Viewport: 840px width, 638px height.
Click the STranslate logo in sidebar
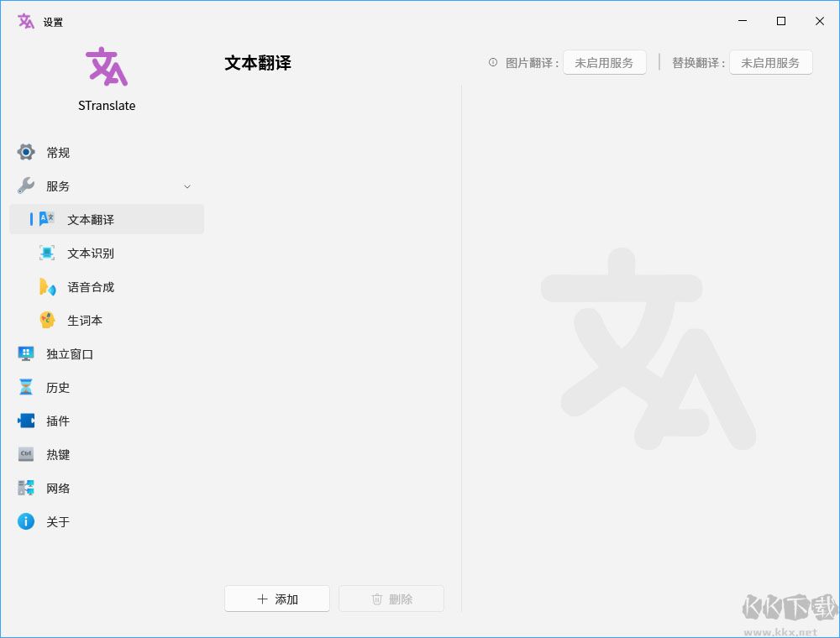[107, 66]
